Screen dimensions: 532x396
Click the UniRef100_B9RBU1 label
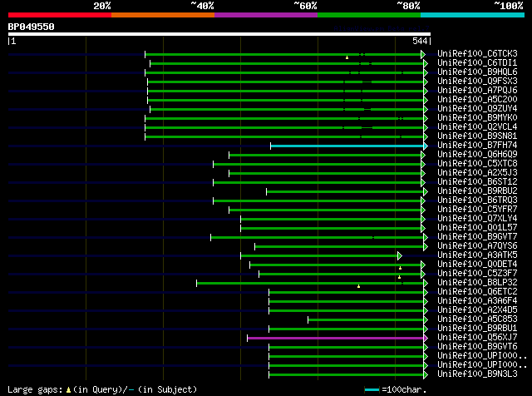(x=477, y=329)
